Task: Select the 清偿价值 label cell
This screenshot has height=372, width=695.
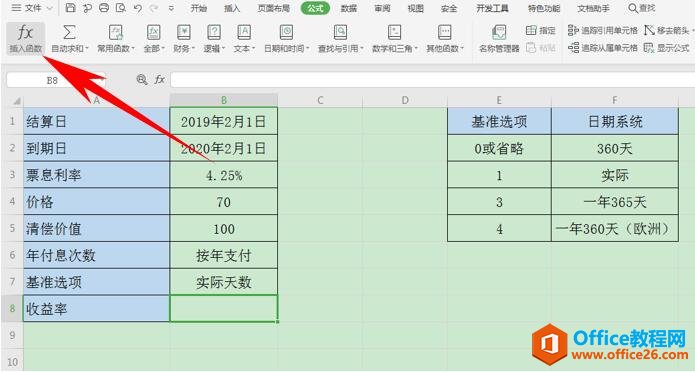Action: 96,228
